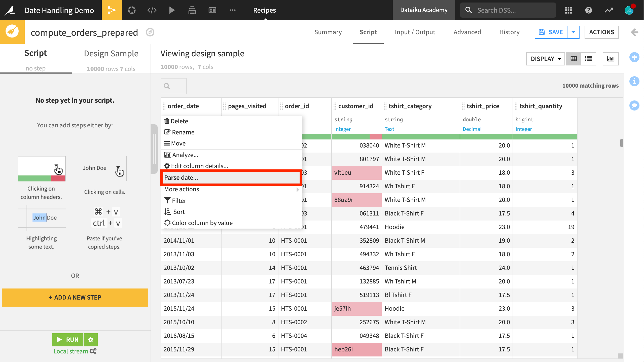
Task: Open the applications grid icon
Action: 568,10
